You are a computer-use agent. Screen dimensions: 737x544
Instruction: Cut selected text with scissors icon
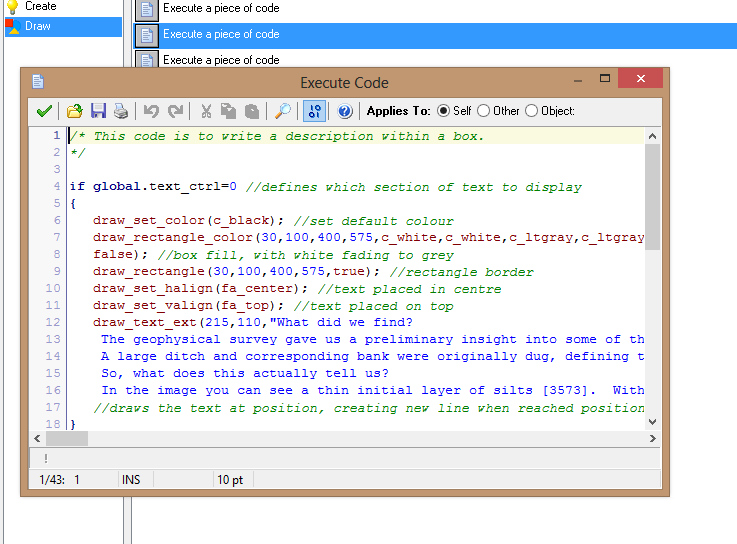pyautogui.click(x=206, y=111)
